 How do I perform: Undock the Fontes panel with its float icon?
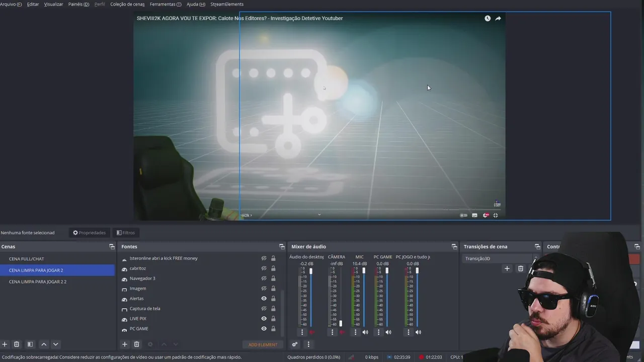pos(282,246)
